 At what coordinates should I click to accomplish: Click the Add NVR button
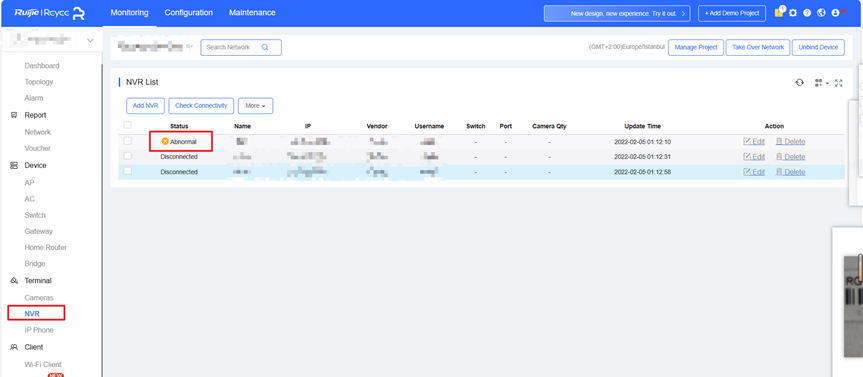coord(145,106)
